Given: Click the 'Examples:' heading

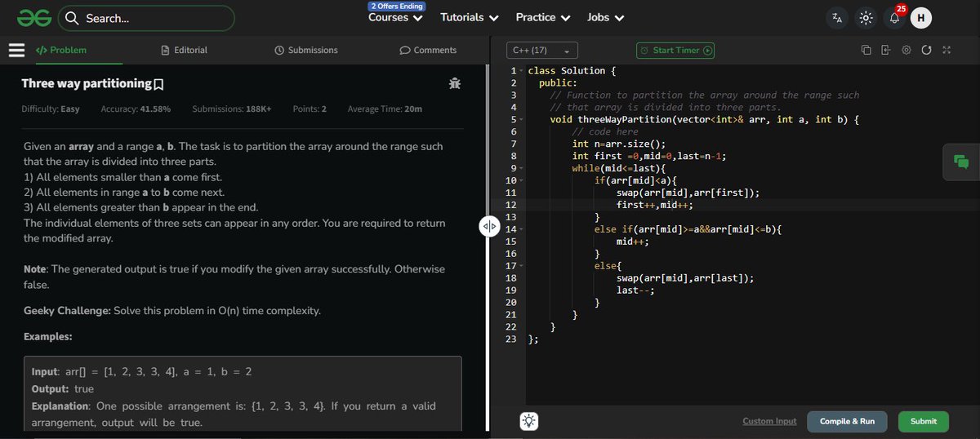Looking at the screenshot, I should pos(48,337).
